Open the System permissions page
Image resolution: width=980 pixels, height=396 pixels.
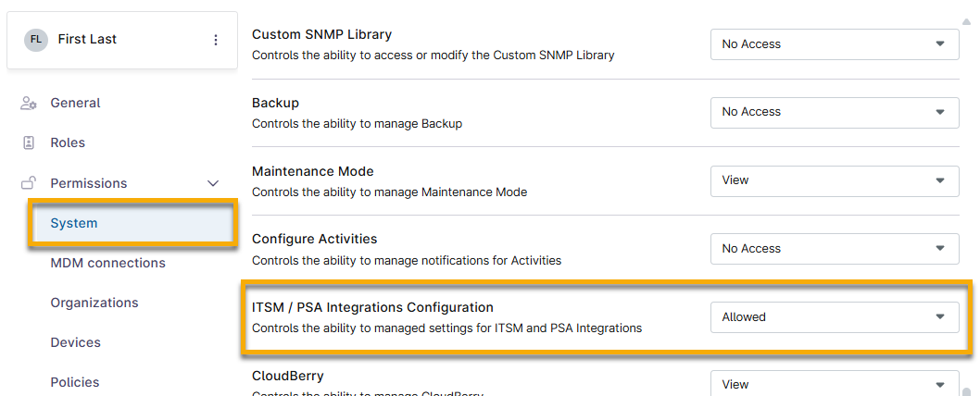74,223
